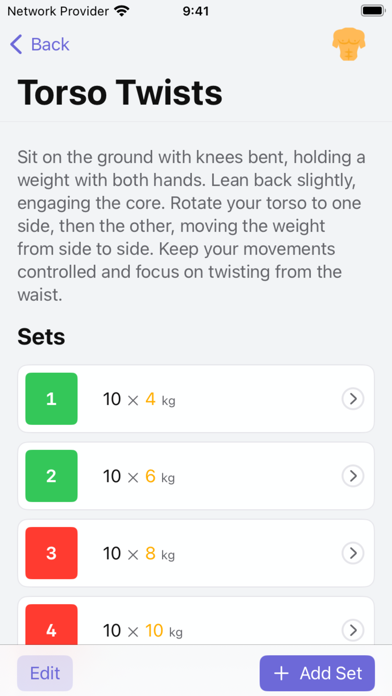Go Back to the previous screen
The height and width of the screenshot is (696, 392).
click(x=40, y=45)
